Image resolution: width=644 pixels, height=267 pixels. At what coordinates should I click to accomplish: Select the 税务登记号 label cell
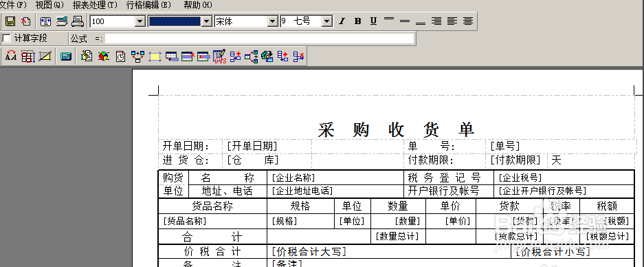(449, 178)
